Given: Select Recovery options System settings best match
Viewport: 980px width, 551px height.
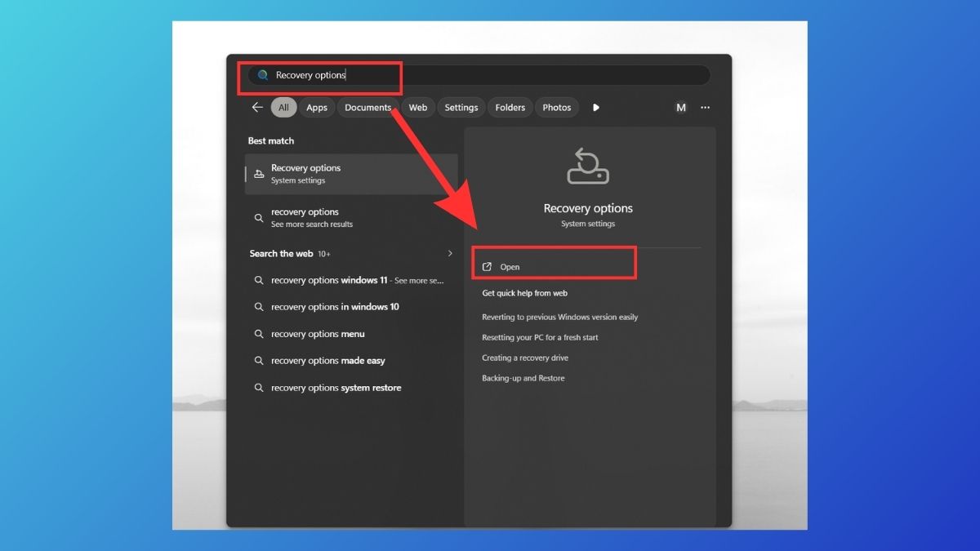Looking at the screenshot, I should point(351,174).
